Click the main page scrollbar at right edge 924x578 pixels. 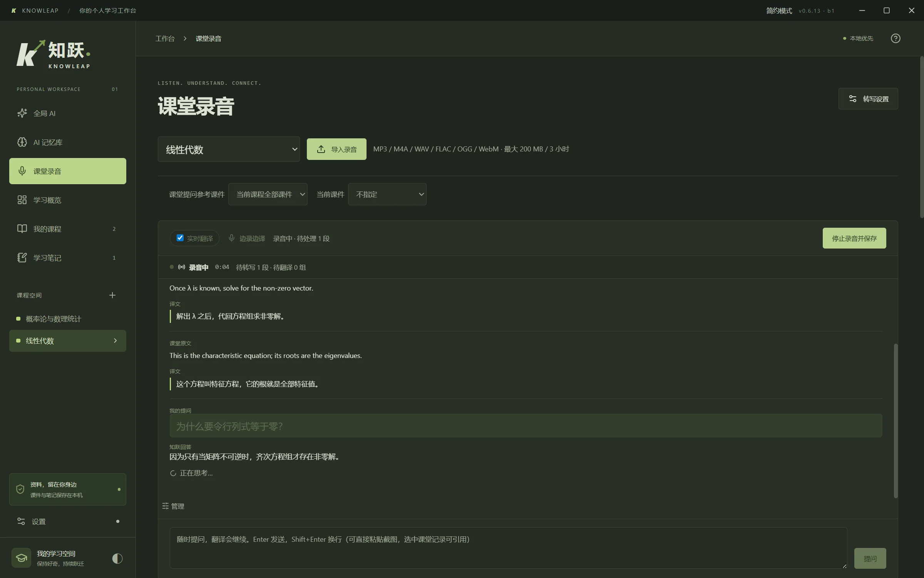click(922, 137)
